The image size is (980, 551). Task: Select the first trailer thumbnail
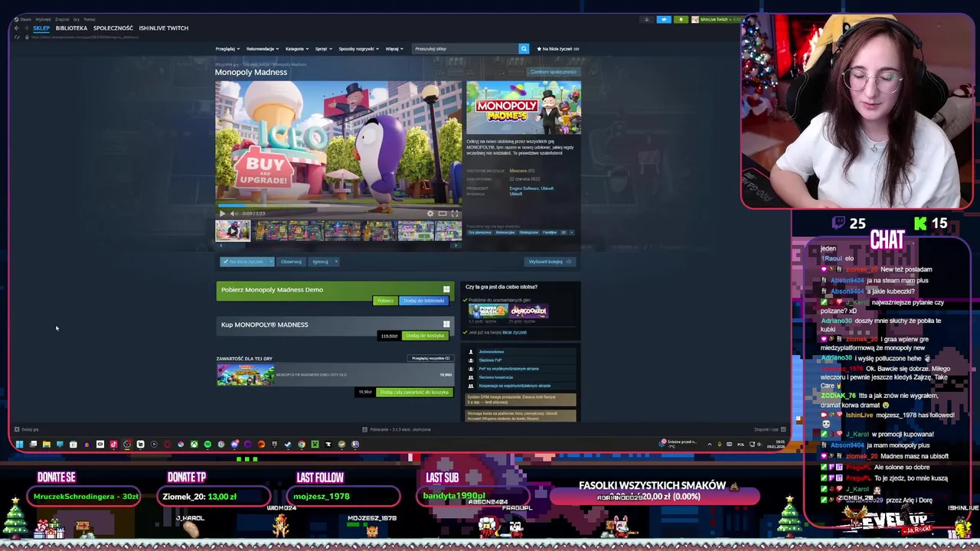[x=233, y=230]
